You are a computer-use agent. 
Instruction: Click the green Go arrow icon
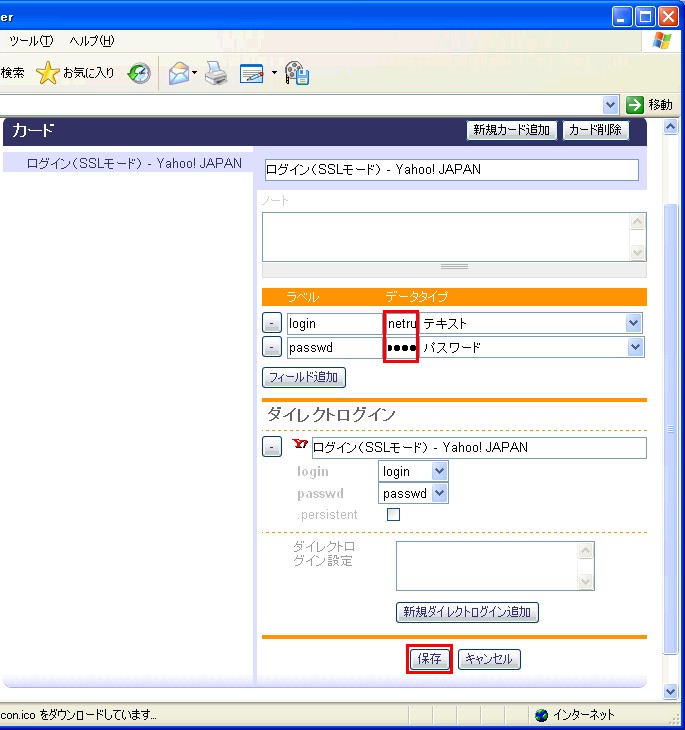pos(634,105)
